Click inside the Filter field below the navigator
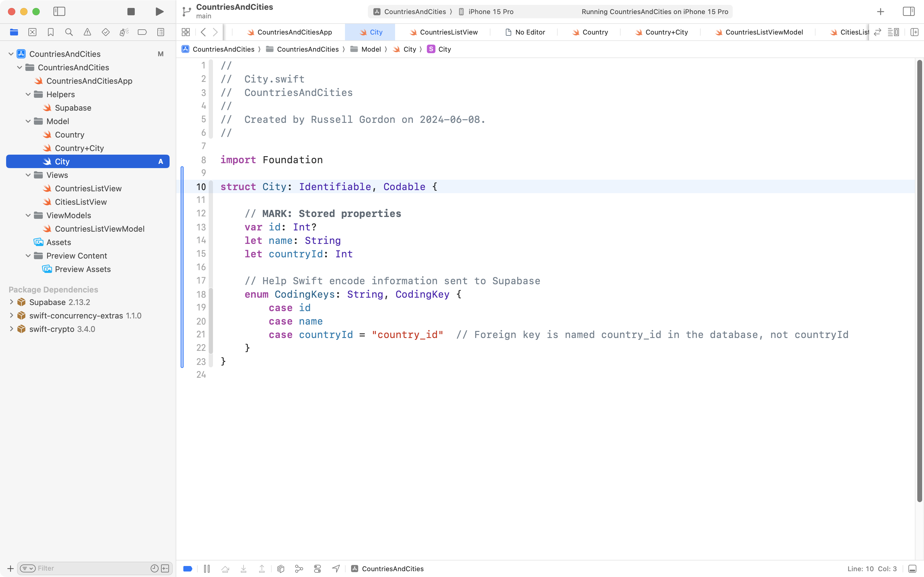Screen dimensions: 924x577 click(x=76, y=568)
